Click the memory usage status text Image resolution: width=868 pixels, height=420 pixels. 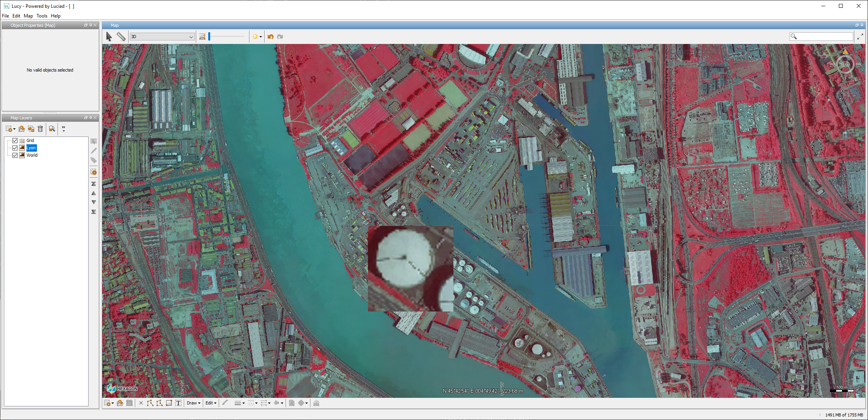pos(844,415)
